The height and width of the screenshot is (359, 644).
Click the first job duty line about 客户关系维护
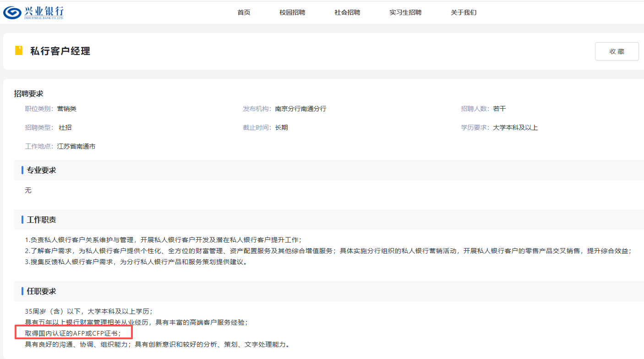point(163,240)
